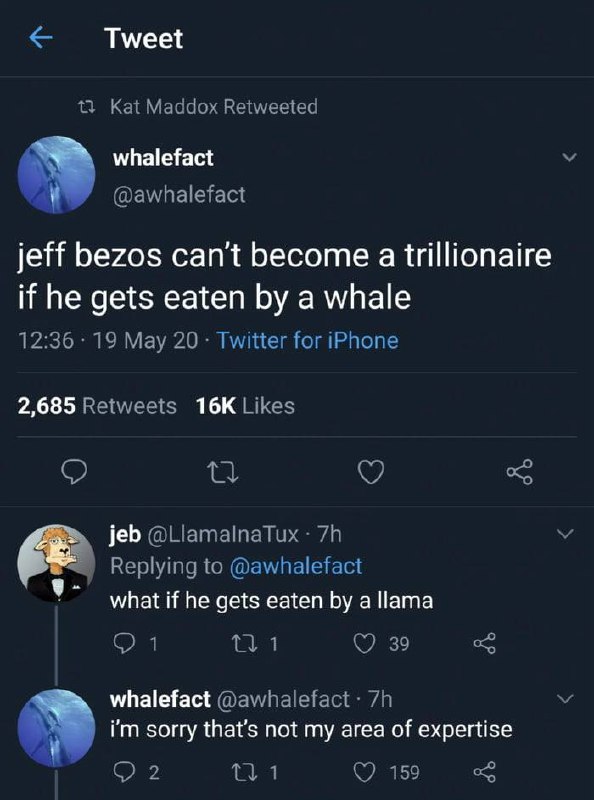Open whalefact's whale profile picture

pyautogui.click(x=57, y=175)
